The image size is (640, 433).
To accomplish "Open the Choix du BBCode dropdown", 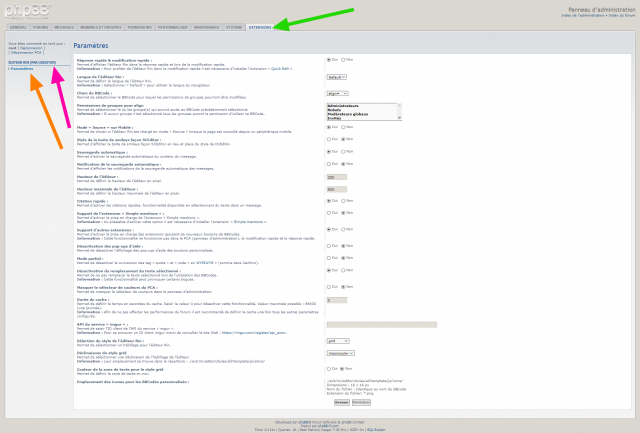I will point(336,92).
